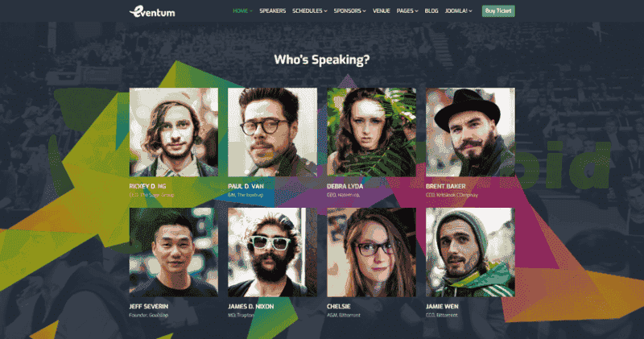Viewport: 644px width, 339px height.
Task: Go to the Venue page
Action: [x=381, y=11]
